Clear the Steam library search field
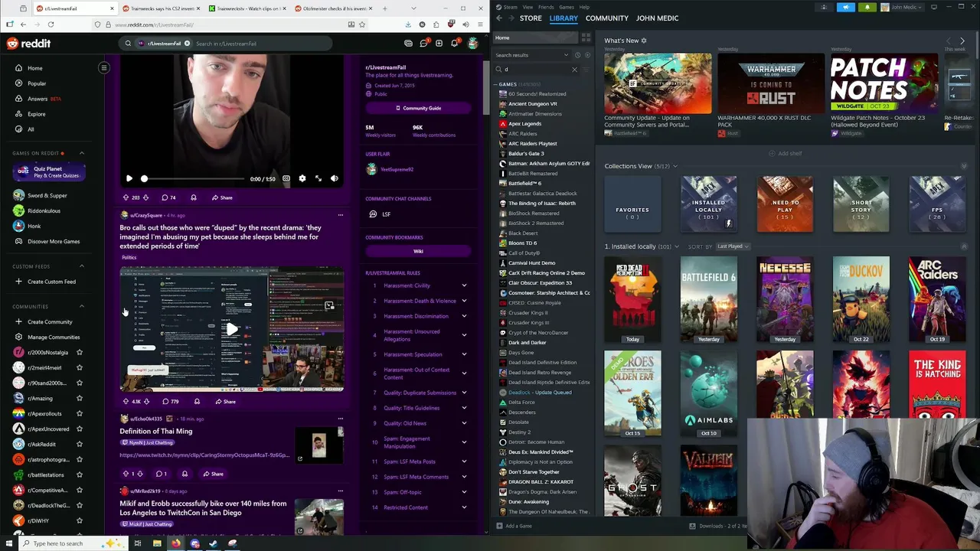The height and width of the screenshot is (551, 980). tap(574, 70)
